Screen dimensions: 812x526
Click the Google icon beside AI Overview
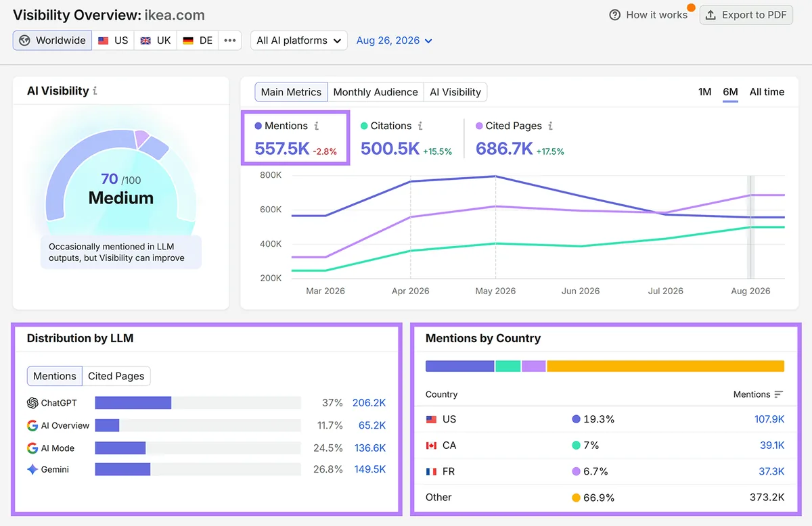pos(32,425)
